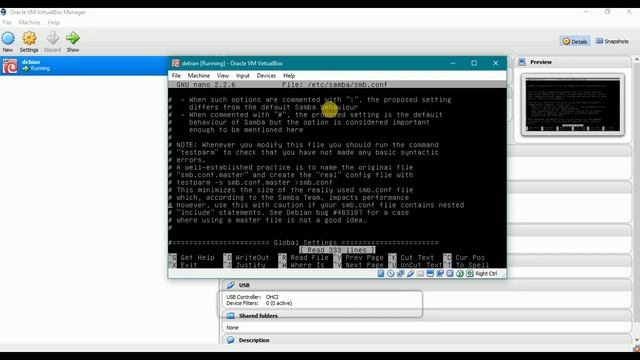Viewport: 640px width, 360px height.
Task: Click the 'Device Filters: 0 (0 active)' text
Action: click(x=259, y=303)
